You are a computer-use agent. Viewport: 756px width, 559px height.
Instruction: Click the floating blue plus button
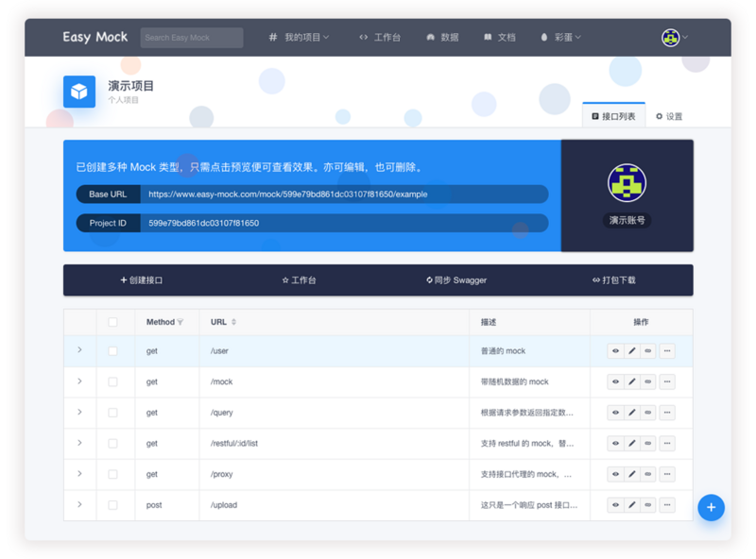point(711,507)
